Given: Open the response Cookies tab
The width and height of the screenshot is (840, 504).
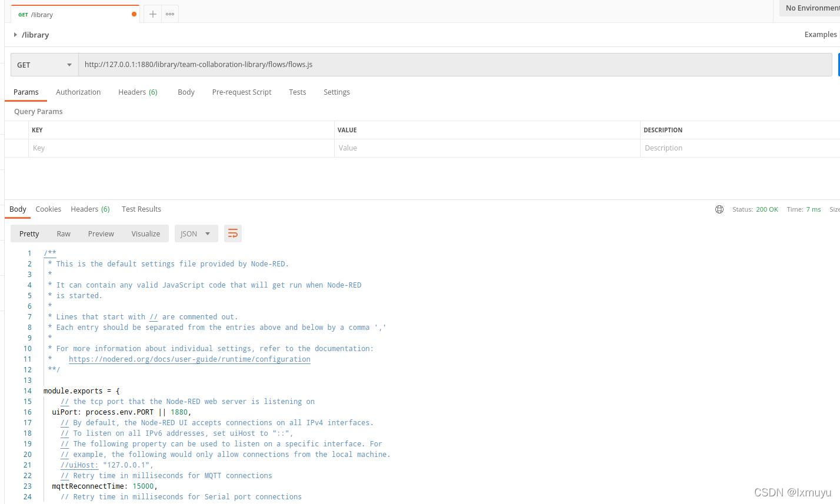Looking at the screenshot, I should [48, 209].
